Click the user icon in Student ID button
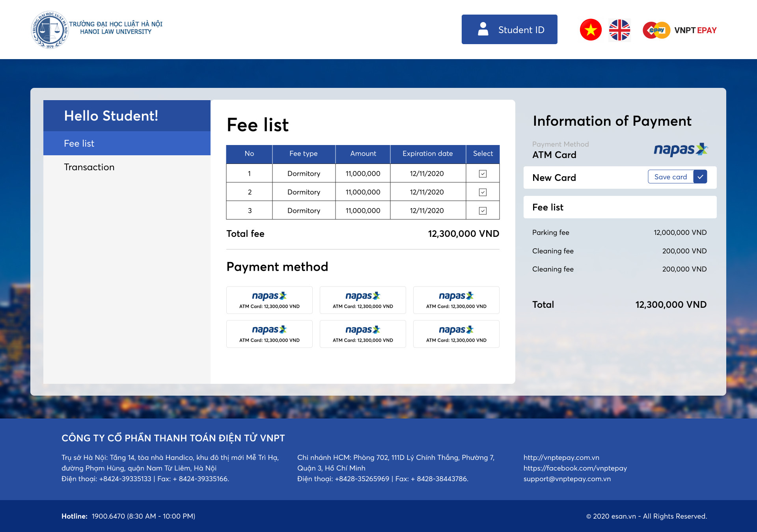This screenshot has width=757, height=532. coord(483,30)
